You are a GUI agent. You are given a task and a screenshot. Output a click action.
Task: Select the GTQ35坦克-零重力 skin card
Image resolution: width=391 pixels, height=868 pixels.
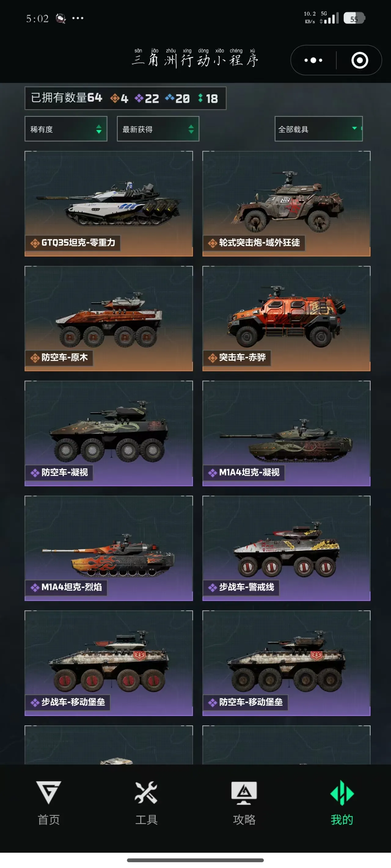[x=109, y=204]
